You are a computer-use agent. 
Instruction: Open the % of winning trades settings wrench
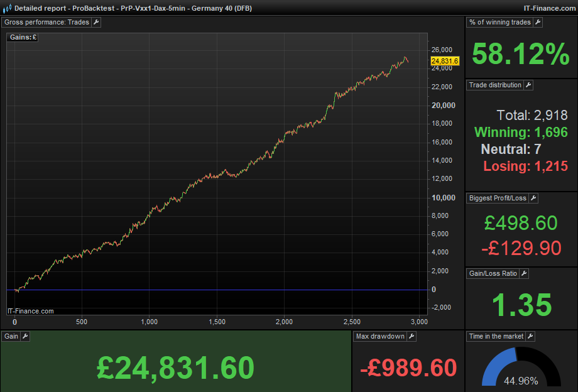pos(537,22)
